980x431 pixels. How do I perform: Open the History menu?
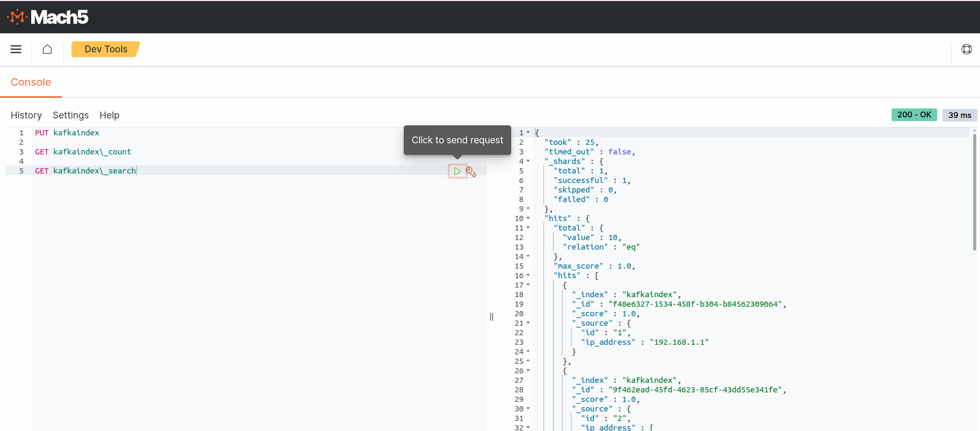coord(26,115)
